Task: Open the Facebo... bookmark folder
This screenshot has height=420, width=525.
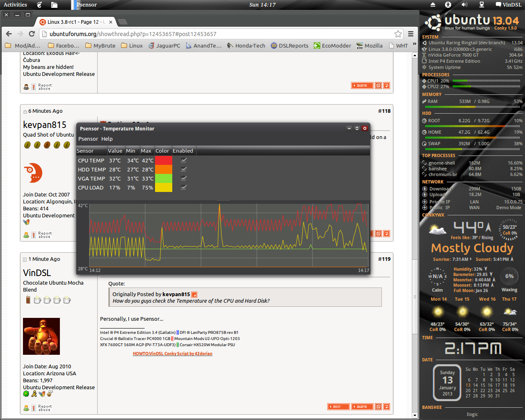Action: click(64, 46)
